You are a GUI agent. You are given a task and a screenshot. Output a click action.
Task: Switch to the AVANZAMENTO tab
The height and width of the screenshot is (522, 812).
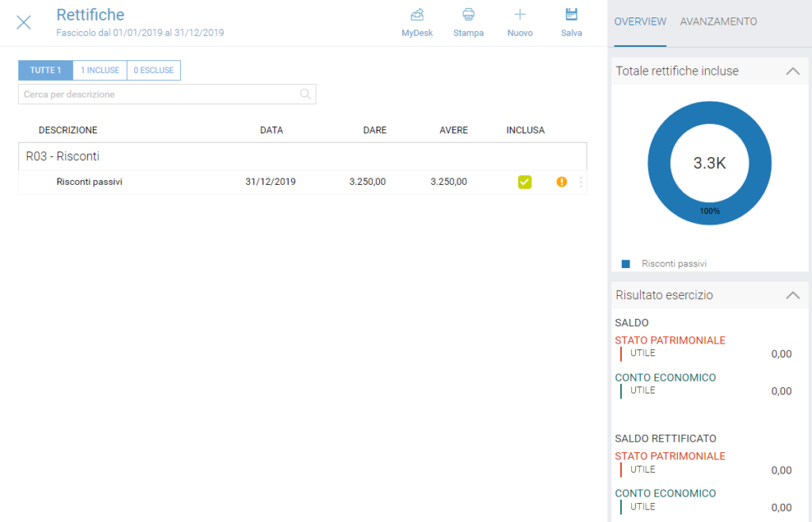click(718, 21)
